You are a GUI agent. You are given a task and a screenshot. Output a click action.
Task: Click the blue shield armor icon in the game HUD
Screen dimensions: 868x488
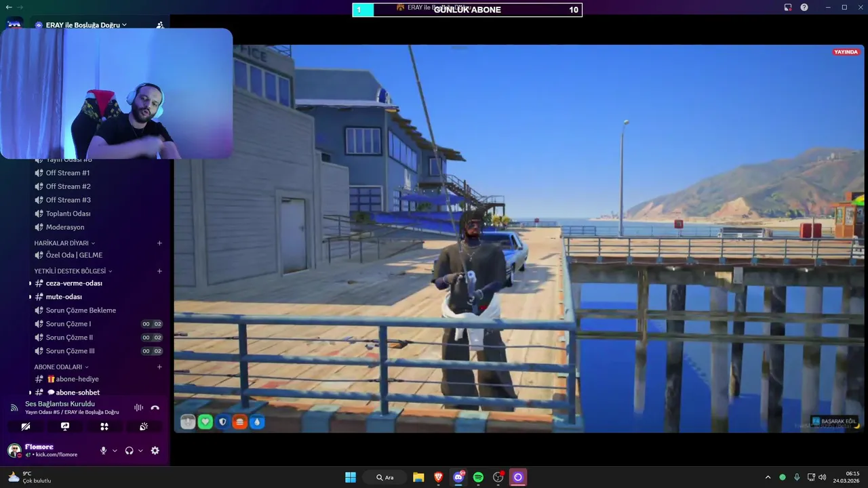(222, 422)
